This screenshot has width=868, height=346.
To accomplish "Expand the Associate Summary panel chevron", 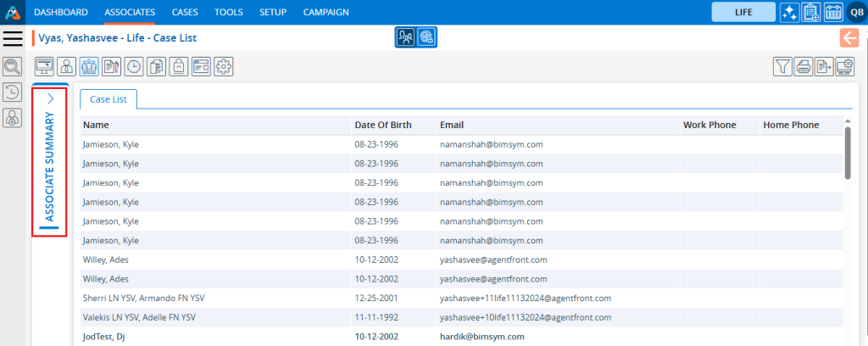I will pos(50,98).
